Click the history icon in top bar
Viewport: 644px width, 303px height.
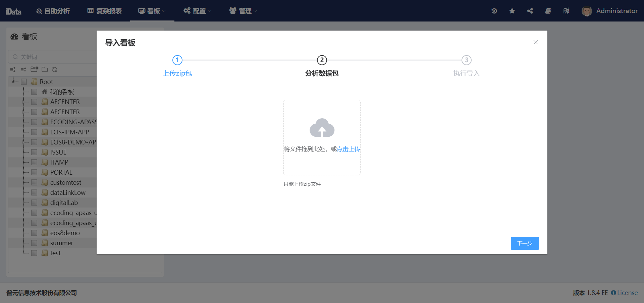[x=494, y=11]
